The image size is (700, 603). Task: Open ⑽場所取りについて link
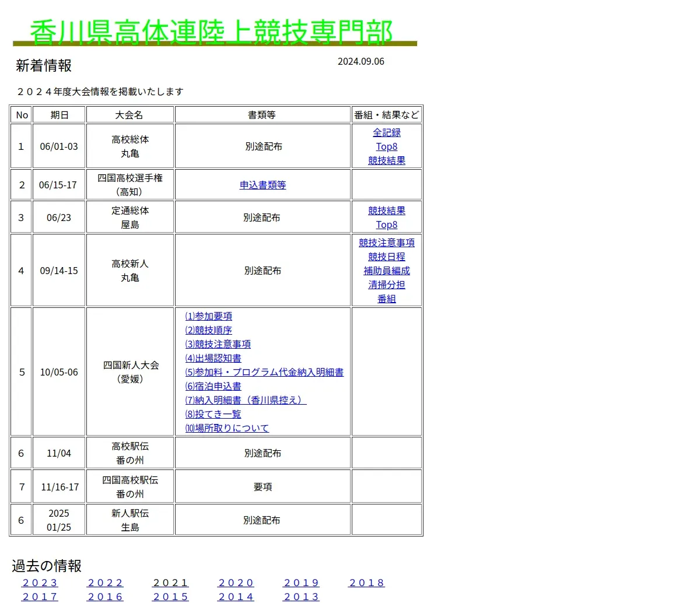[x=227, y=428]
